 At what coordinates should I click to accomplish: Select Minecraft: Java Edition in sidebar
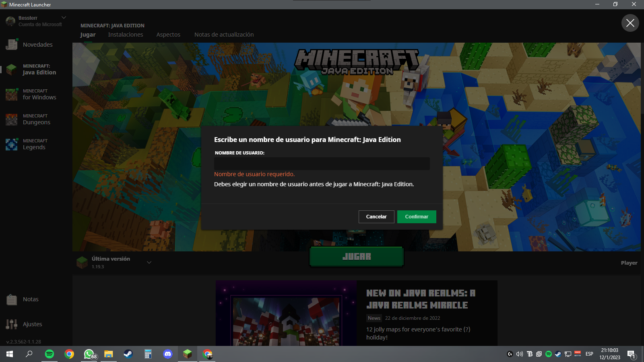click(31, 70)
